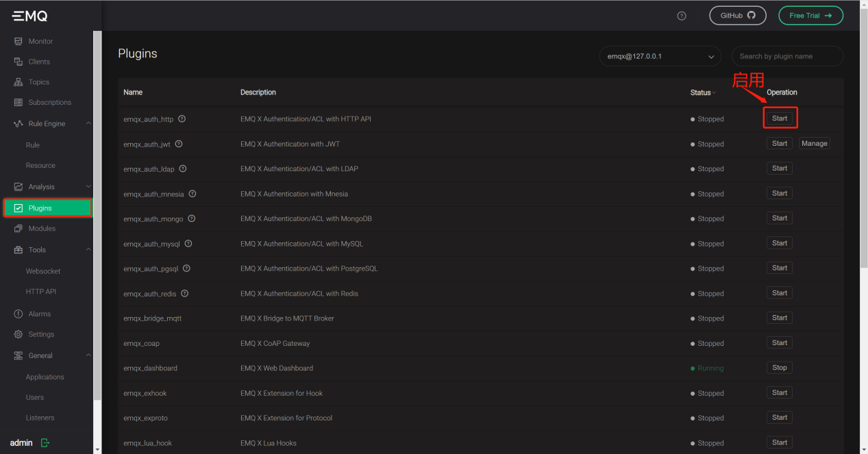Viewport: 868px width, 454px height.
Task: Select the Running status of emqx_dashboard
Action: click(x=707, y=368)
